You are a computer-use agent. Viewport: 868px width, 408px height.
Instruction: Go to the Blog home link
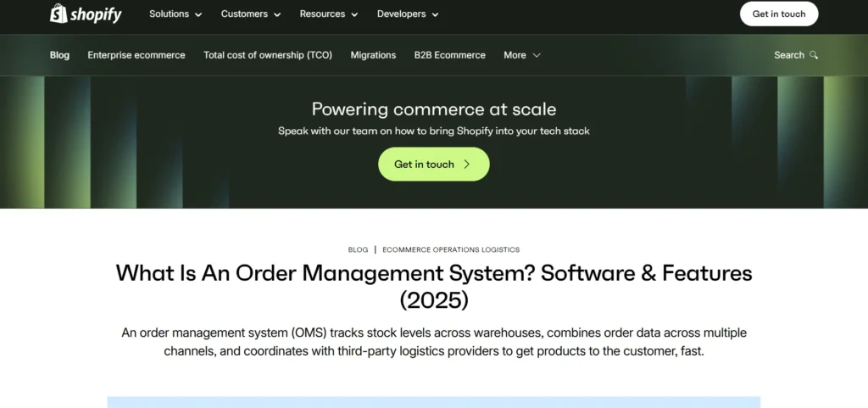[x=60, y=55]
